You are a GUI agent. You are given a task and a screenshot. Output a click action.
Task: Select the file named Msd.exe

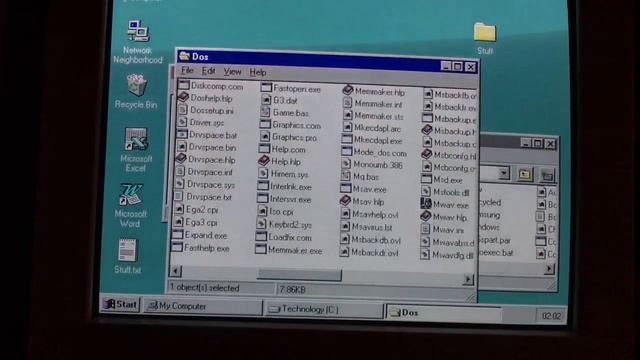[x=448, y=180]
